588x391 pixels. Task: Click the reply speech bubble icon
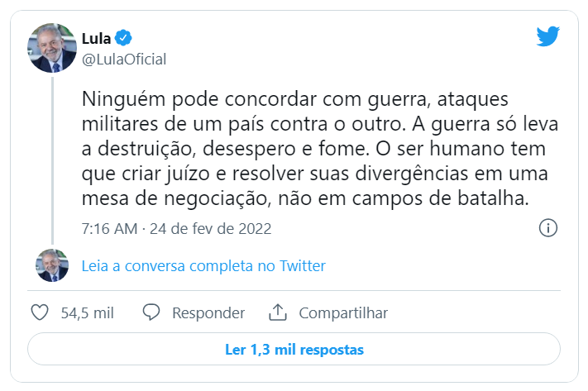coord(151,312)
